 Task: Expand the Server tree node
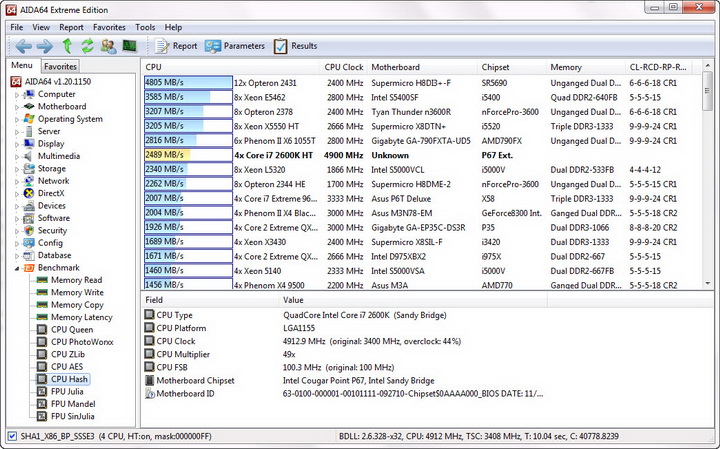(17, 132)
